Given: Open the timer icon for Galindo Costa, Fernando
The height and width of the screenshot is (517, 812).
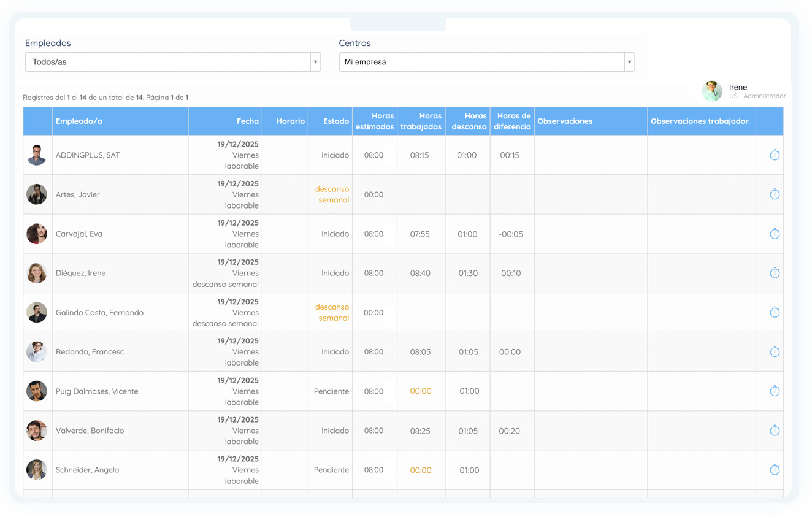Looking at the screenshot, I should coord(775,312).
